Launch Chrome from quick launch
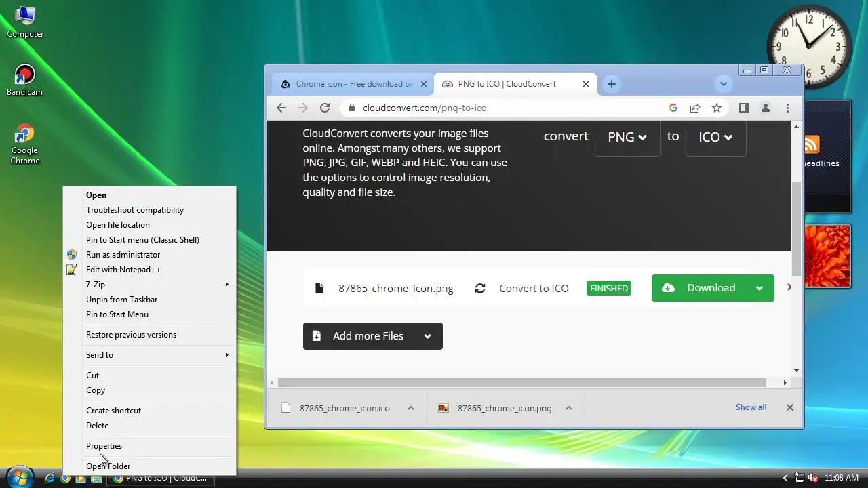868x488 pixels. [x=65, y=479]
